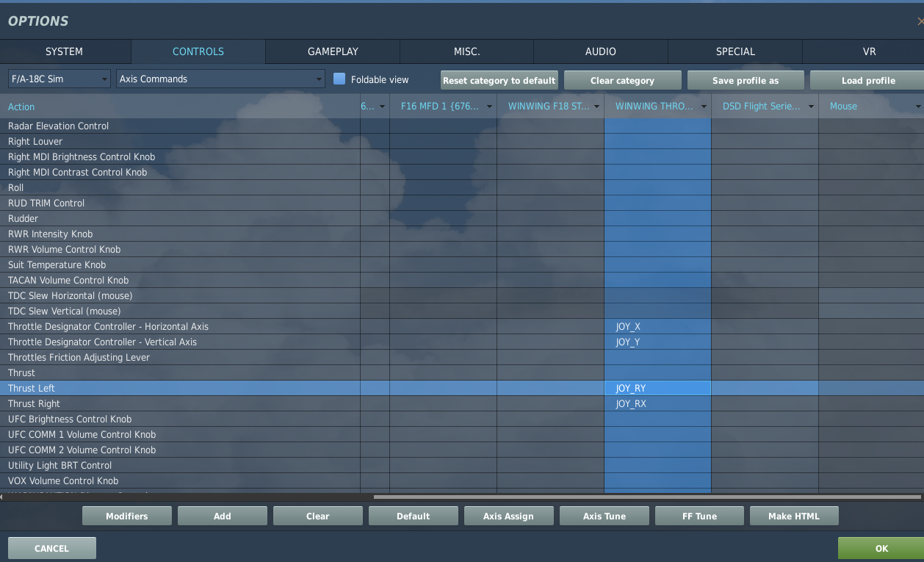The width and height of the screenshot is (924, 562).
Task: Click the Make HTML button
Action: [x=794, y=516]
